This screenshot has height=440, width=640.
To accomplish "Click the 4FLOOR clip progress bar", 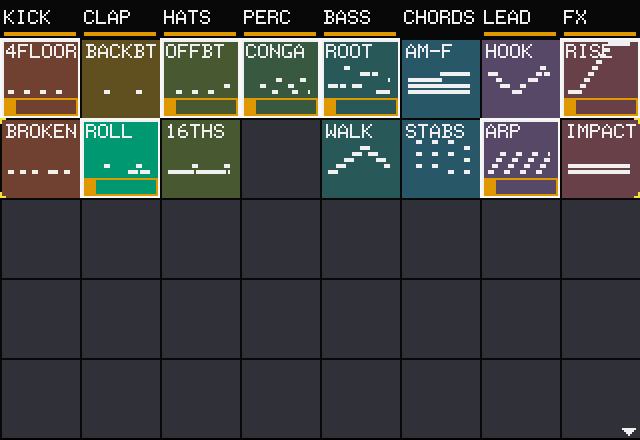I will (40, 107).
